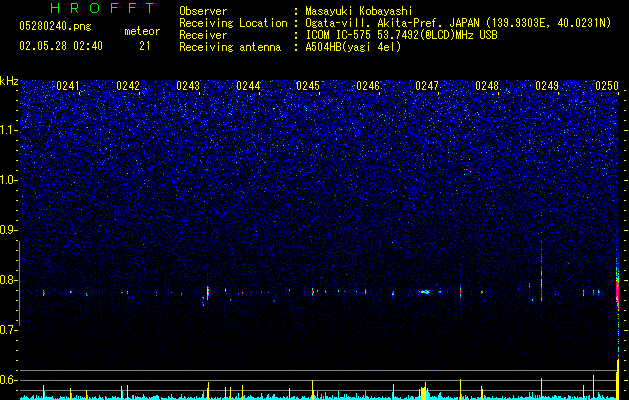Click the 0241 time marker
The image size is (629, 400).
pos(68,85)
